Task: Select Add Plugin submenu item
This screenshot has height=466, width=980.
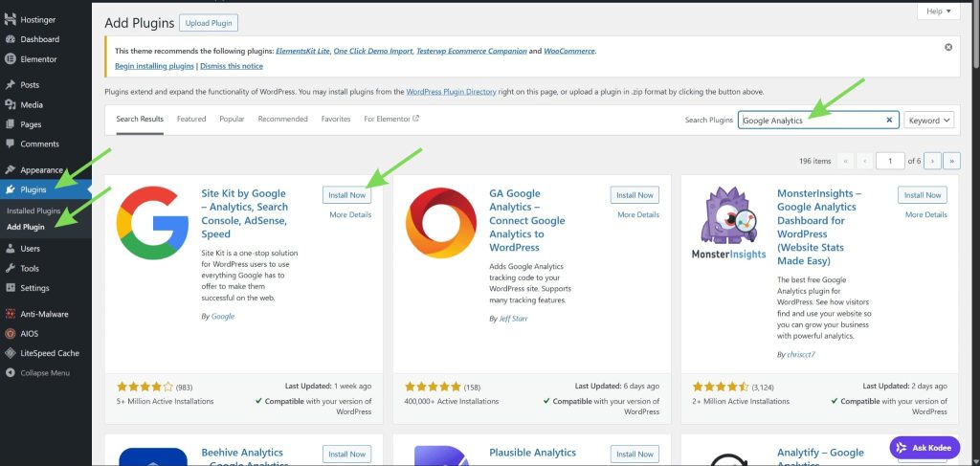Action: tap(26, 227)
